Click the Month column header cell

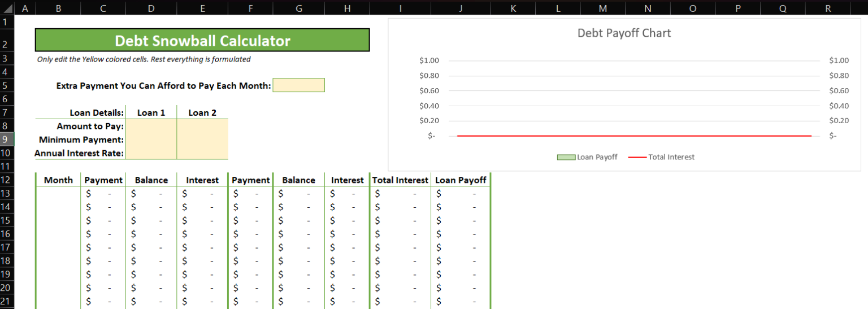pyautogui.click(x=58, y=180)
